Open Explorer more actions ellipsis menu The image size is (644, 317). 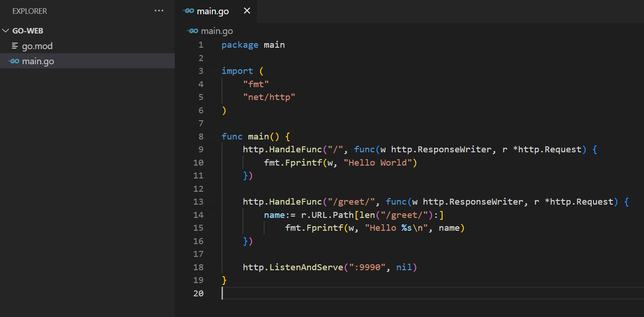159,11
